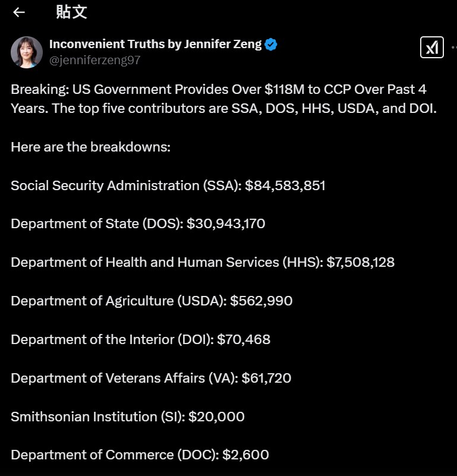
Task: Click the blue verified badge
Action: point(271,44)
